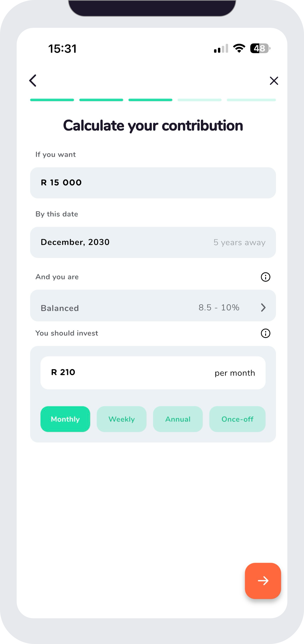Screen dimensions: 304x644
Task: Tap the third green progress bar segment
Action: coord(150,100)
